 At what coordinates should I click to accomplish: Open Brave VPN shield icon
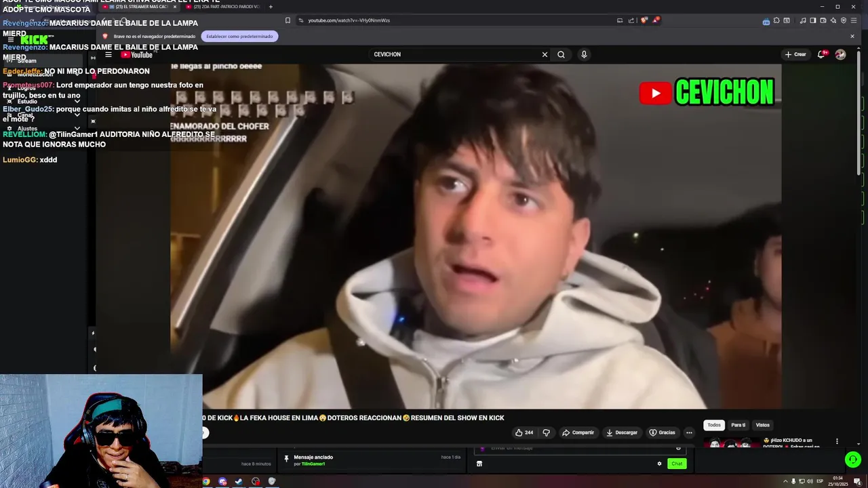(x=844, y=20)
